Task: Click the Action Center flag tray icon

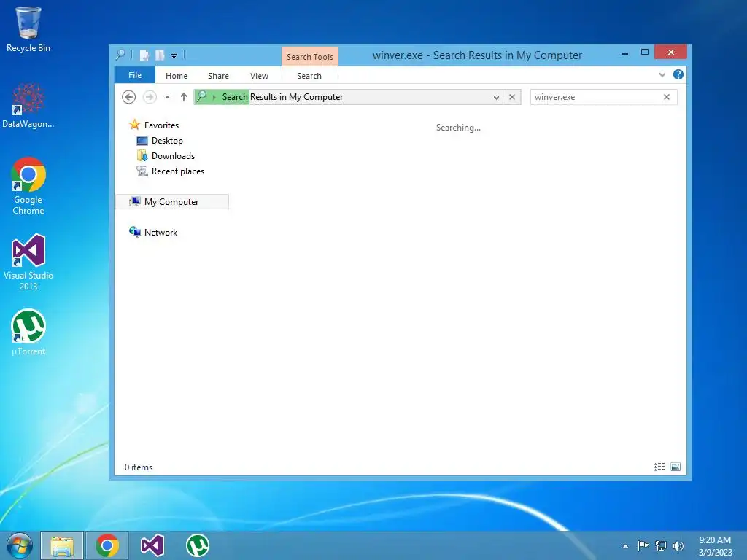Action: coord(643,545)
